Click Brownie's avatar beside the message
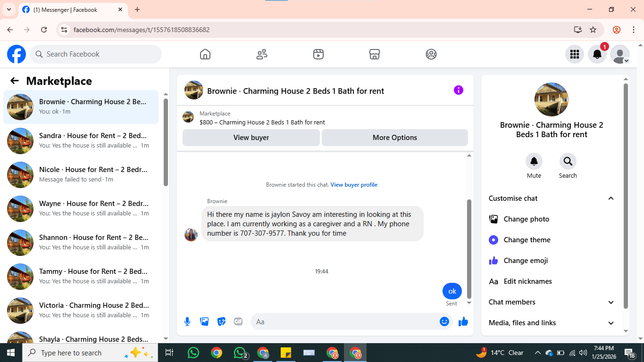The width and height of the screenshot is (644, 362). (x=191, y=234)
